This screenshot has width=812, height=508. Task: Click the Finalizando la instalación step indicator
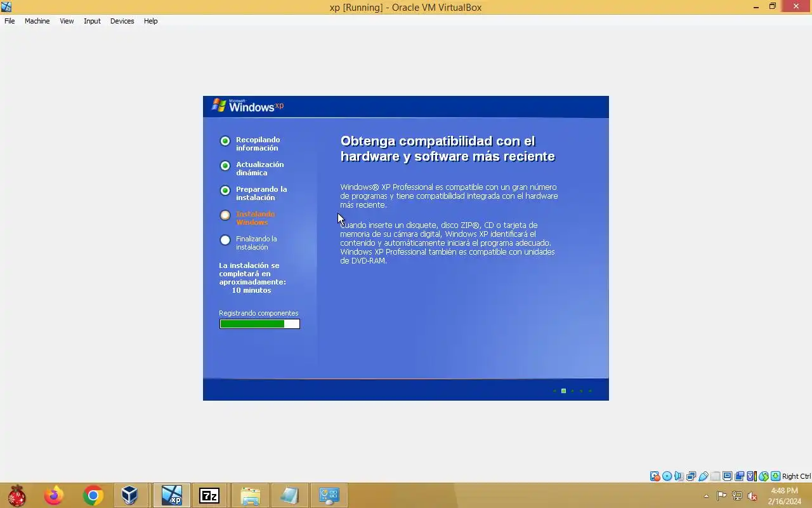coord(225,240)
